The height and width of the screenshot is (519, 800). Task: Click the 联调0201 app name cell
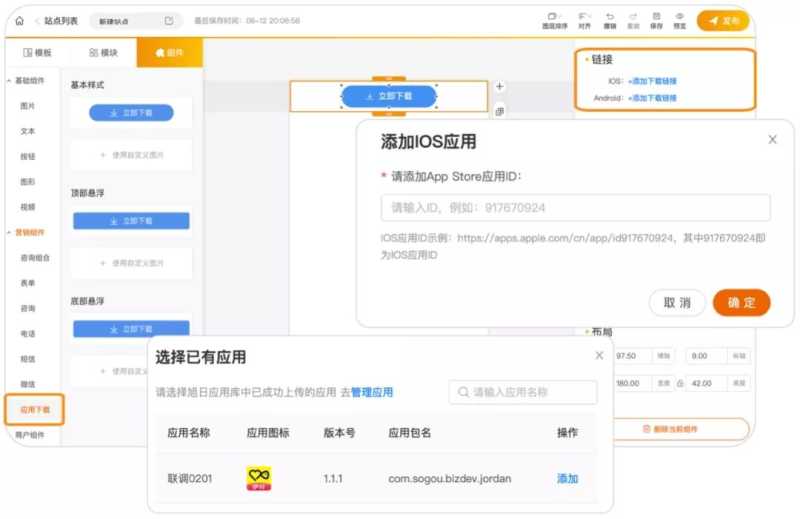(190, 479)
